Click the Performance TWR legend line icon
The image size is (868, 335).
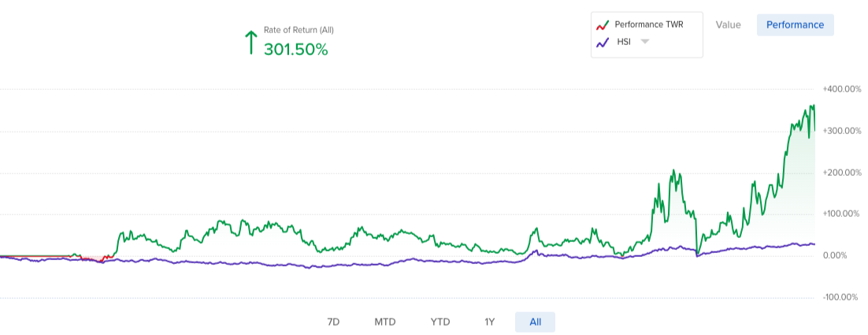603,25
